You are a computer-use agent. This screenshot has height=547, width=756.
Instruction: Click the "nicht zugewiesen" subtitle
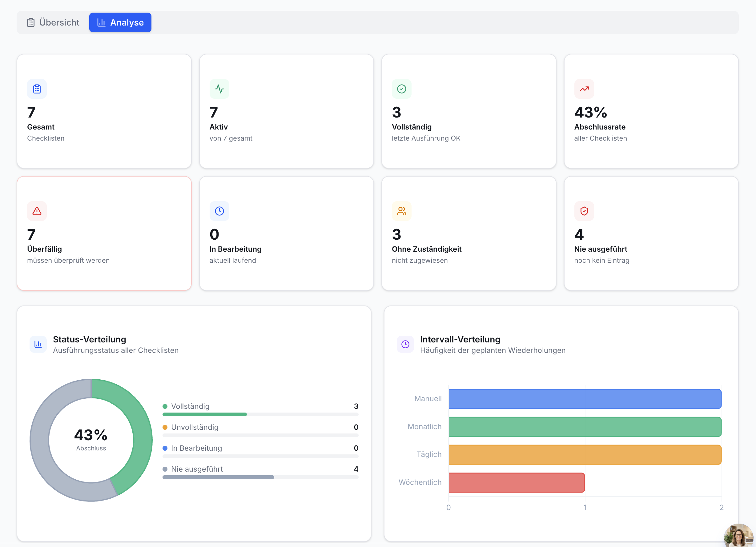(x=420, y=261)
